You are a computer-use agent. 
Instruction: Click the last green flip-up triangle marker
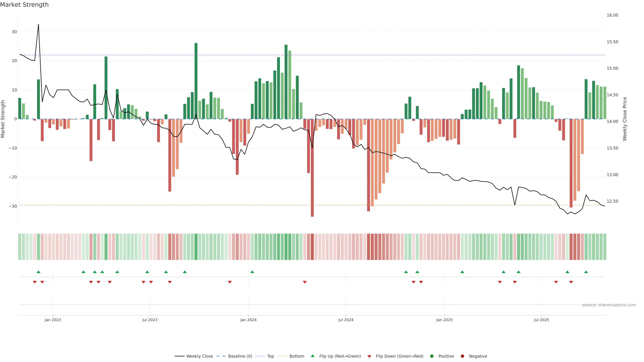[x=586, y=272]
